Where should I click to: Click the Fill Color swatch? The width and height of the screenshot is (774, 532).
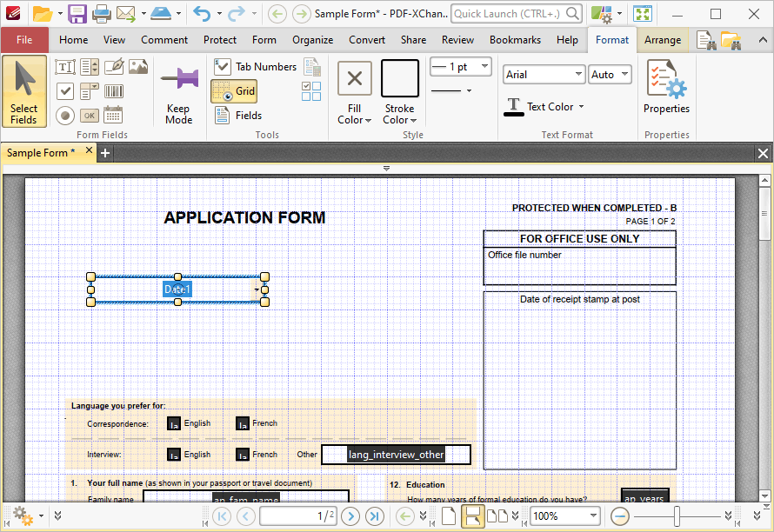(355, 78)
